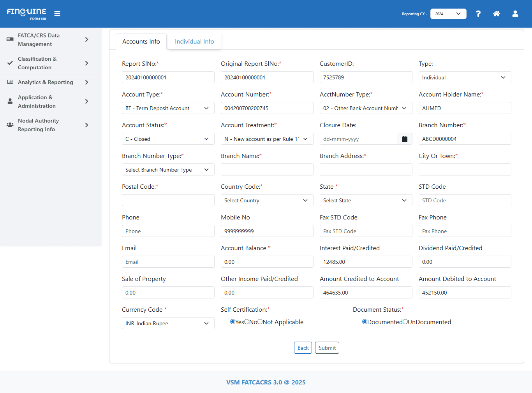Click the Analytics & Reporting chart icon
532x393 pixels.
10,82
